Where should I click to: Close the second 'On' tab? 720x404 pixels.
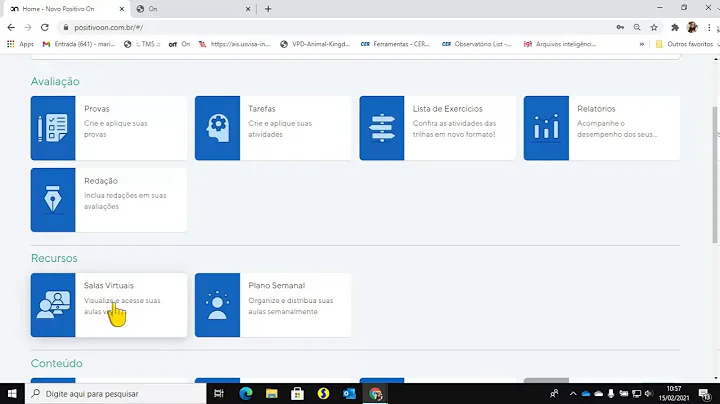pos(248,9)
